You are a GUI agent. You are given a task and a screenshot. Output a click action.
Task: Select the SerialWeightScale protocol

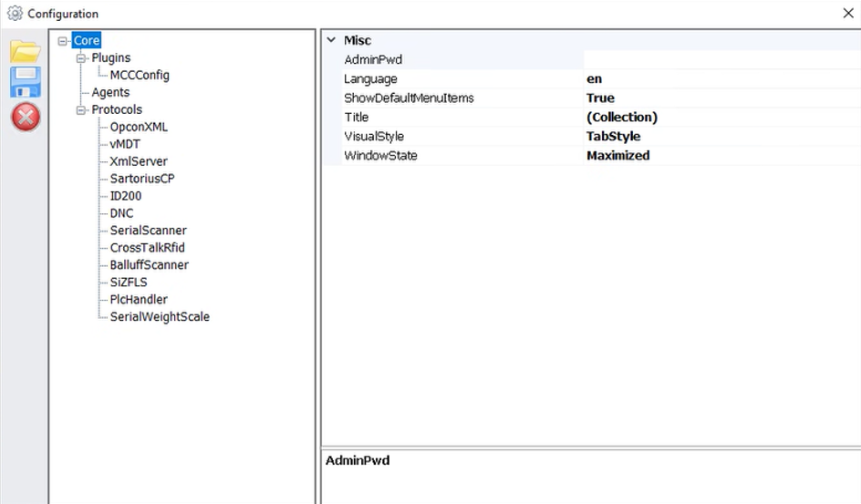(160, 317)
